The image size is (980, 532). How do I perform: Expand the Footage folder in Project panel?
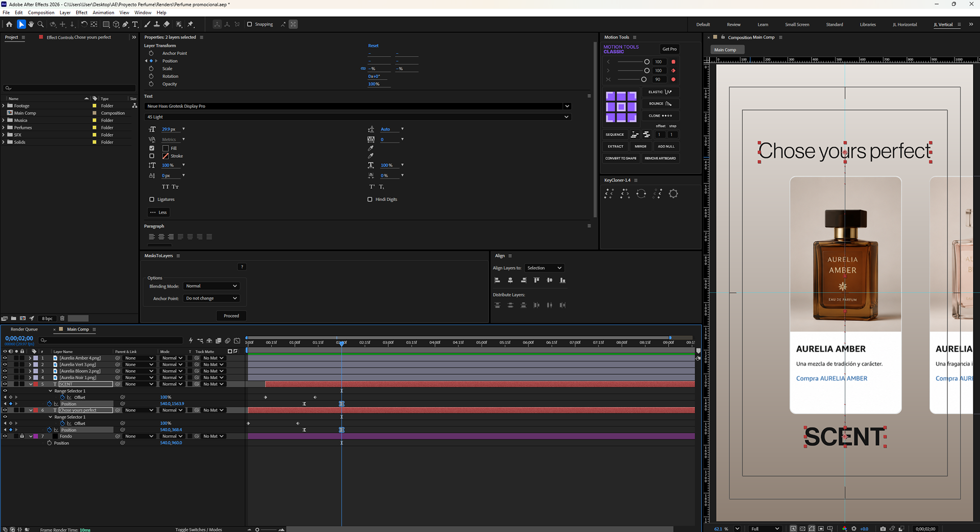tap(4, 106)
